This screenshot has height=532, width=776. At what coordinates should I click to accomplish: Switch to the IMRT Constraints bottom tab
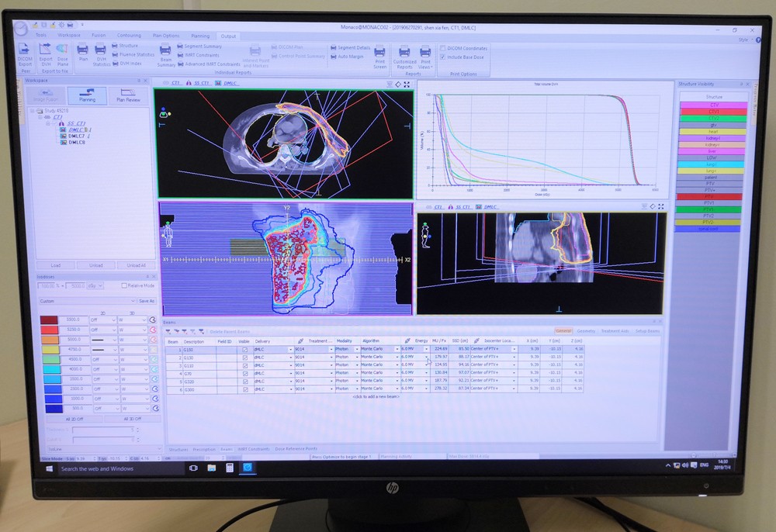(x=253, y=449)
